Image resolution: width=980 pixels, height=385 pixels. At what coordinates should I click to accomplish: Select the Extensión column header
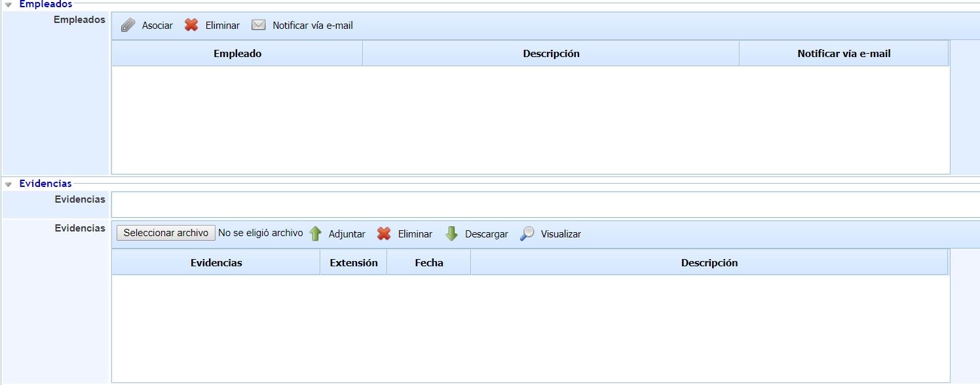353,262
